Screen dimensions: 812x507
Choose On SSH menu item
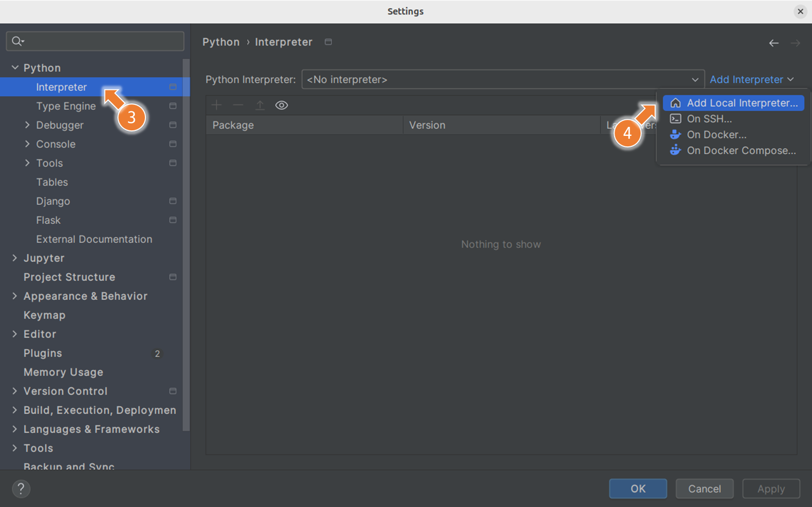click(733, 119)
